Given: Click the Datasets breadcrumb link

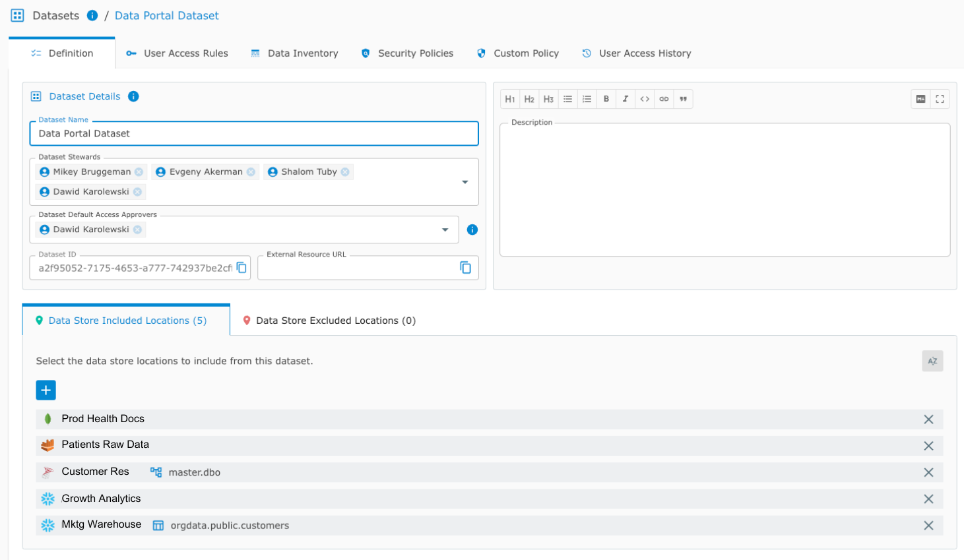Looking at the screenshot, I should tap(55, 16).
